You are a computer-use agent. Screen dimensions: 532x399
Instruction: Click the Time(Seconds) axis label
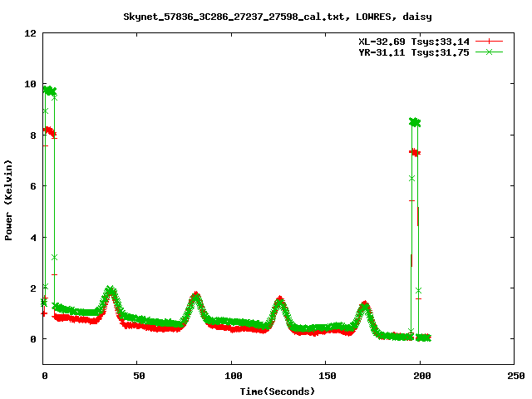[278, 392]
